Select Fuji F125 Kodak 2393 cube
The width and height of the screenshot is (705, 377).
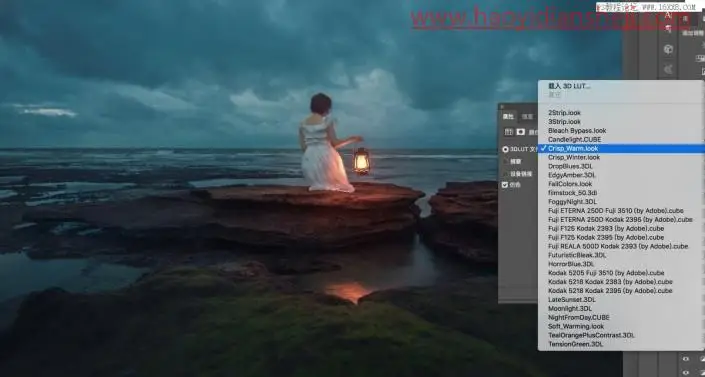606,229
